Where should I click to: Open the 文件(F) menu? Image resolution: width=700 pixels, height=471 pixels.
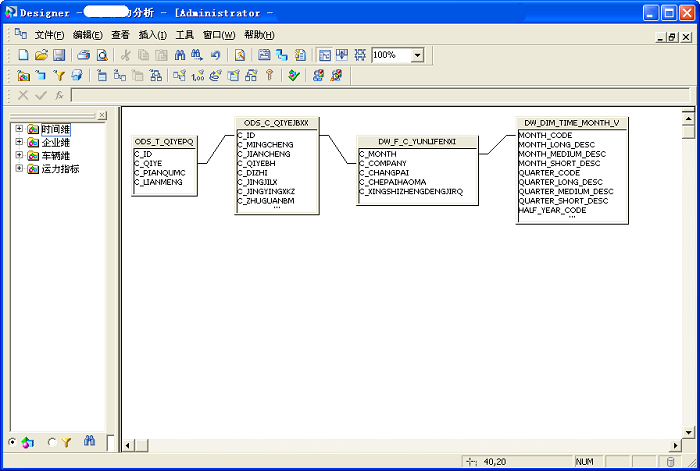(x=49, y=35)
